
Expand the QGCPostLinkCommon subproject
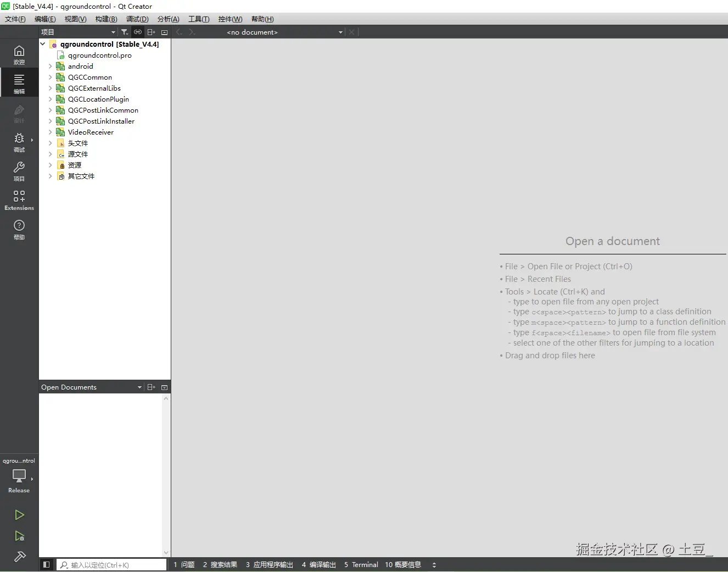pos(50,110)
